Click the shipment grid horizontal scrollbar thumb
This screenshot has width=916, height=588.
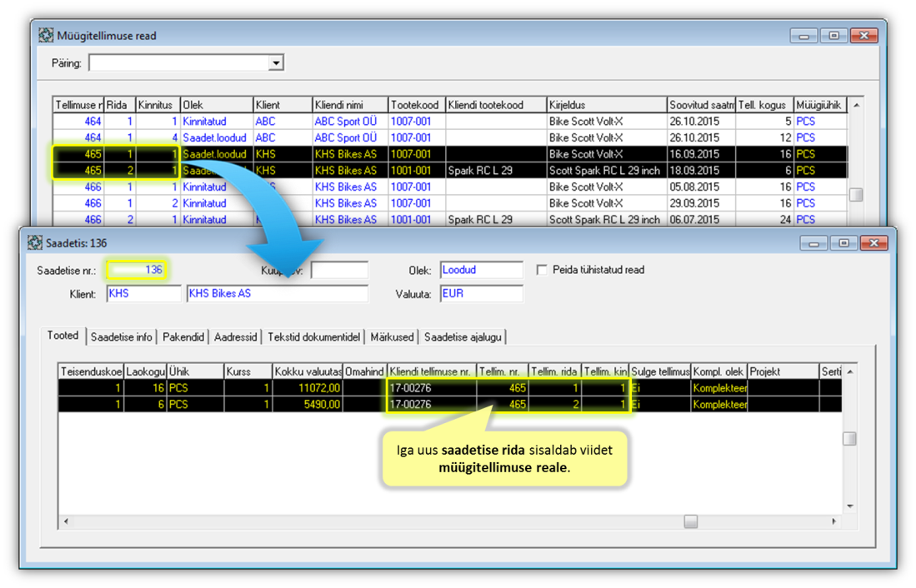click(690, 521)
